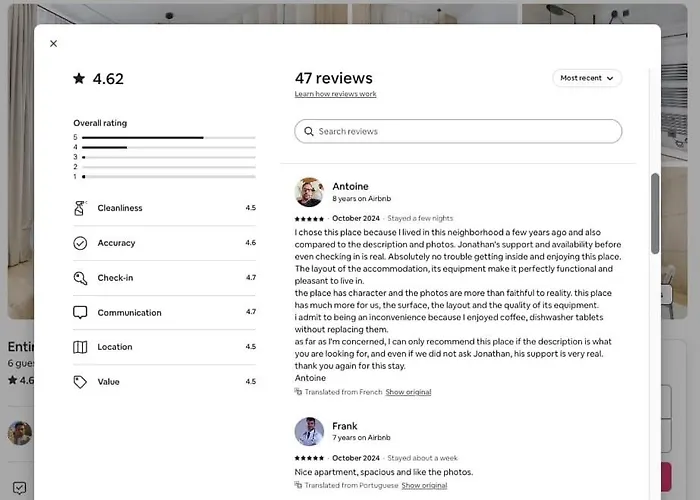Show original Portuguese text of Frank's review

point(424,485)
